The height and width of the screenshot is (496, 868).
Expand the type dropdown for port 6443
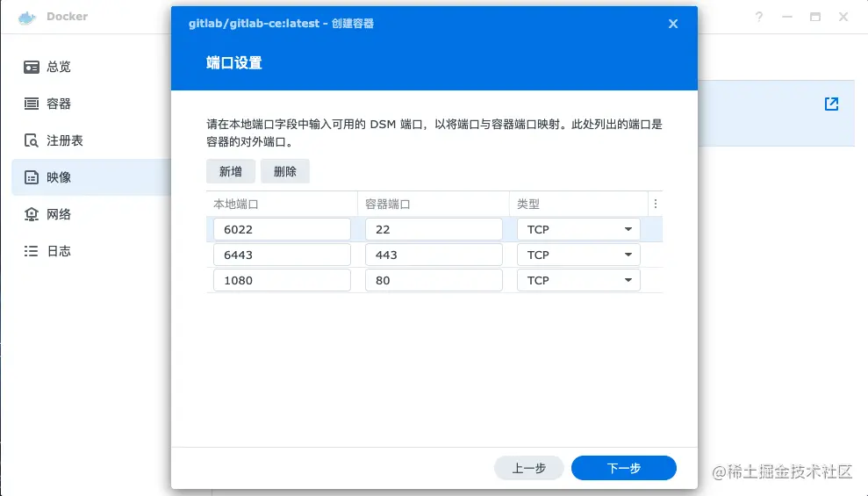(x=628, y=255)
